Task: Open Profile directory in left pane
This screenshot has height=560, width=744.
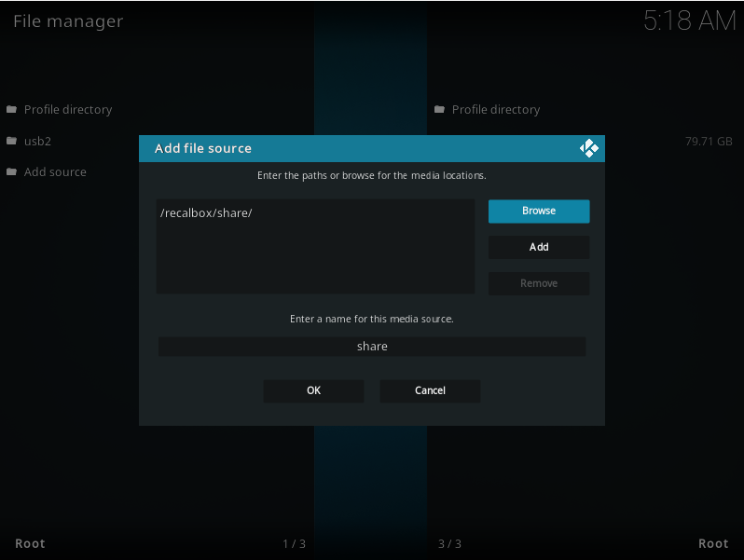Action: pyautogui.click(x=68, y=110)
